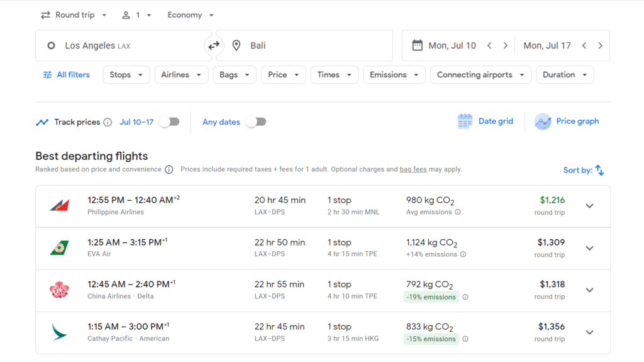Go to next return date
The height and width of the screenshot is (362, 644).
click(x=600, y=46)
